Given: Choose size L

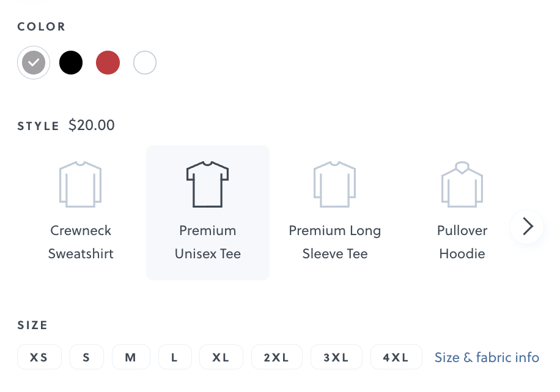Looking at the screenshot, I should pyautogui.click(x=175, y=357).
